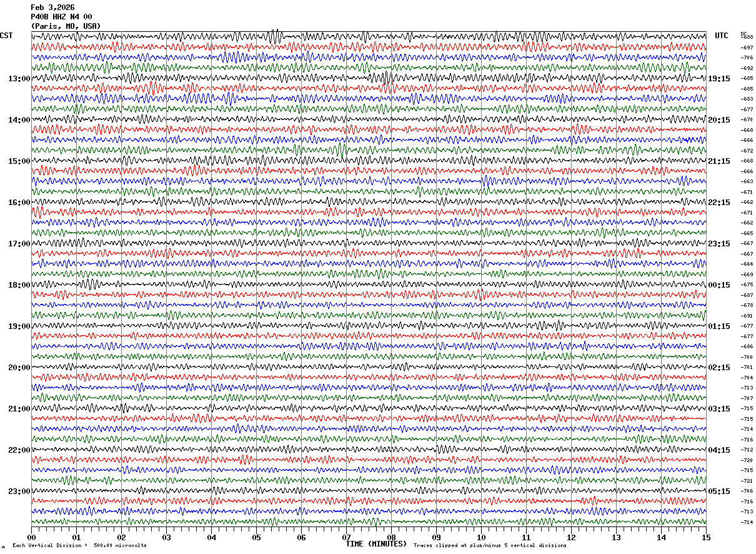The width and height of the screenshot is (756, 554).
Task: Select the 21:00 CST row label
Action: pyautogui.click(x=19, y=409)
